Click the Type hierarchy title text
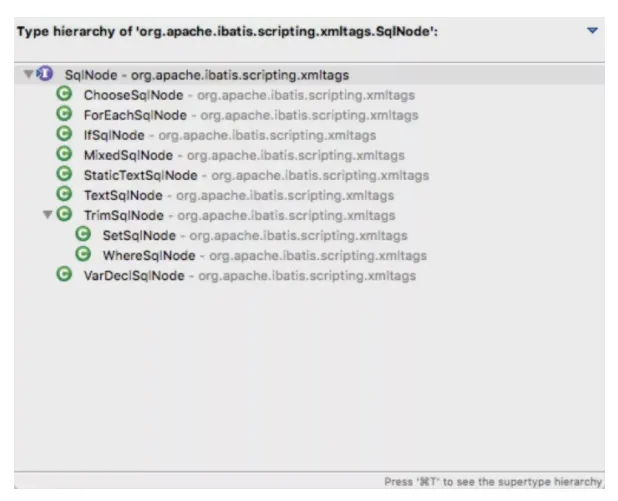This screenshot has width=618, height=501. pos(227,31)
